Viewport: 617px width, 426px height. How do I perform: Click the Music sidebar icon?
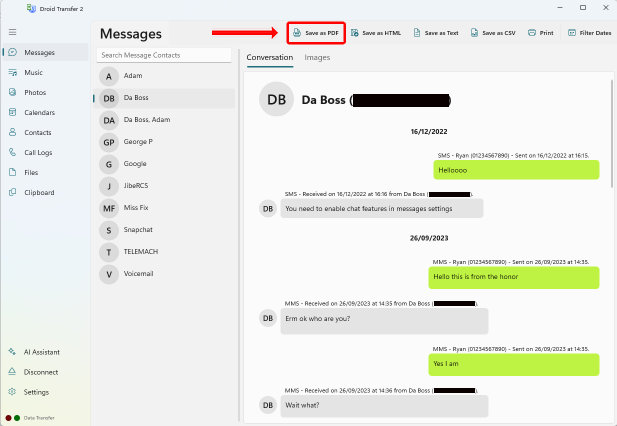13,72
